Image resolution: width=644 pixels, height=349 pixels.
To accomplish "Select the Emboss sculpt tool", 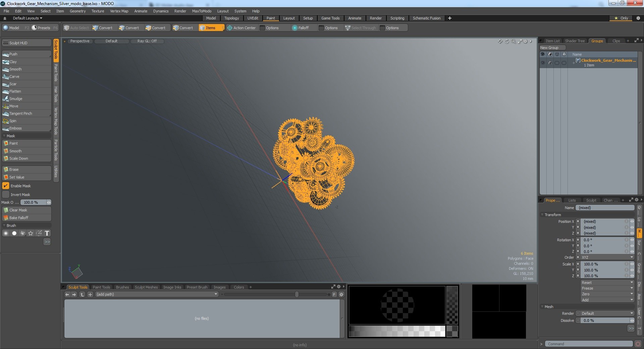I will (x=26, y=128).
